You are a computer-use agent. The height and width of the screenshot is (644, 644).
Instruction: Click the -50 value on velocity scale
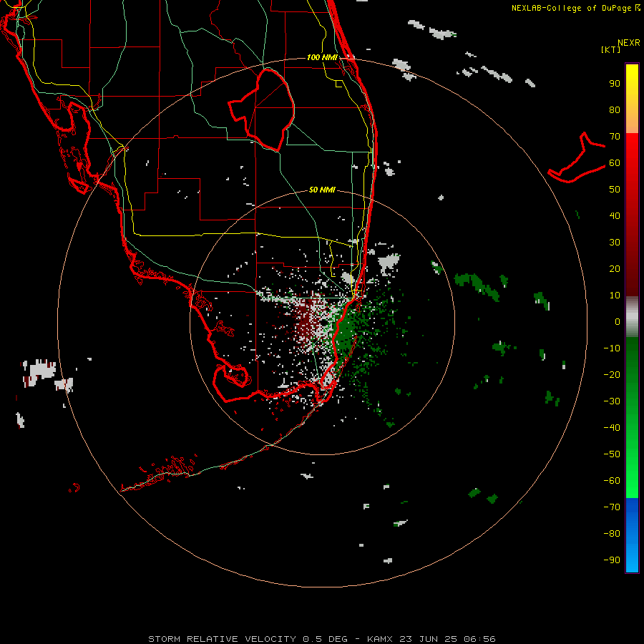pos(612,454)
